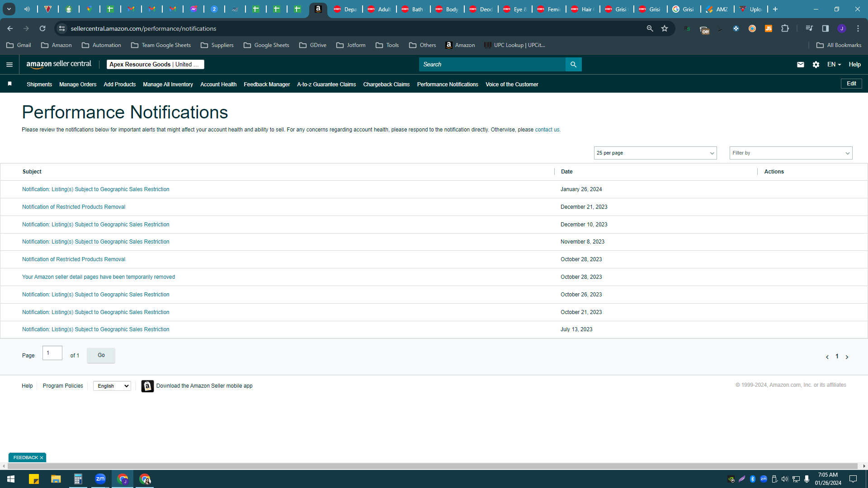The width and height of the screenshot is (868, 488).
Task: Click the Edit button in navigation bar
Action: (x=851, y=84)
